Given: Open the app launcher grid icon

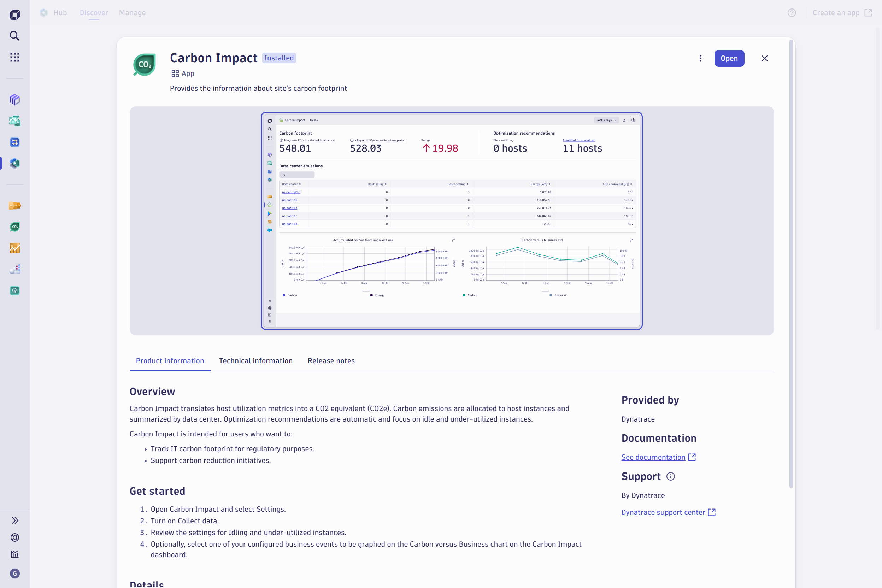Looking at the screenshot, I should [14, 57].
